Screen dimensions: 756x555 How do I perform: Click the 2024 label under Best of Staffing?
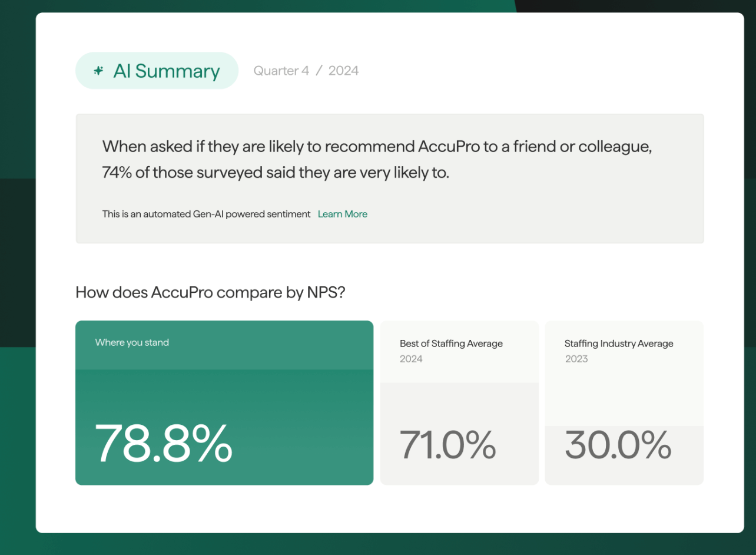(x=410, y=359)
